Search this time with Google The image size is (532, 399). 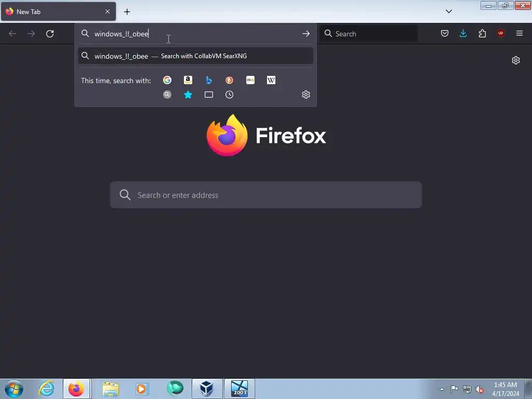[167, 80]
